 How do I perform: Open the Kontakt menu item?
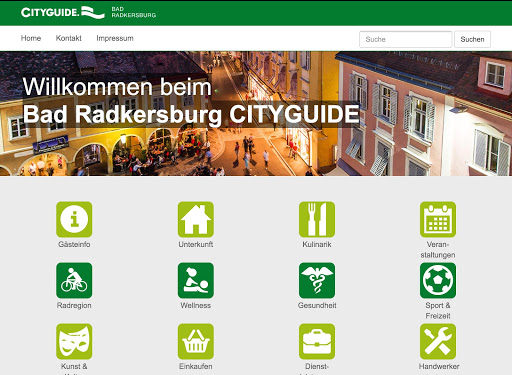click(x=69, y=38)
